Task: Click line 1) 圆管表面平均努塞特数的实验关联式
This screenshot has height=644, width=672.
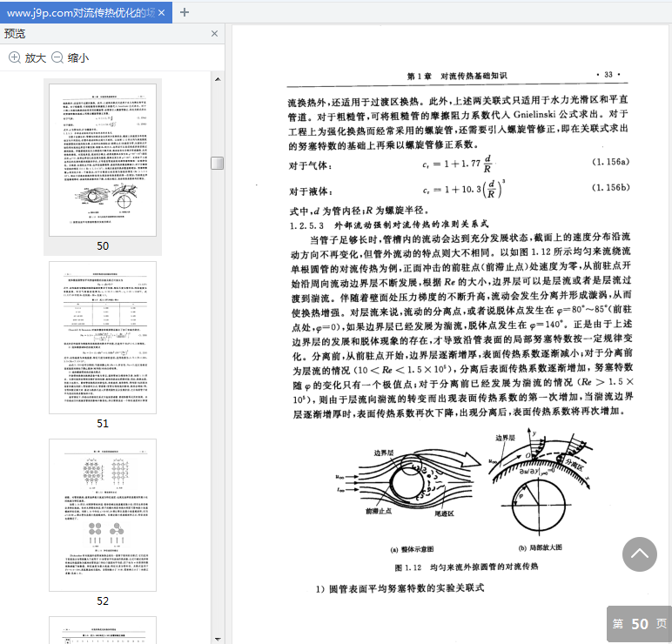Action: (x=400, y=588)
